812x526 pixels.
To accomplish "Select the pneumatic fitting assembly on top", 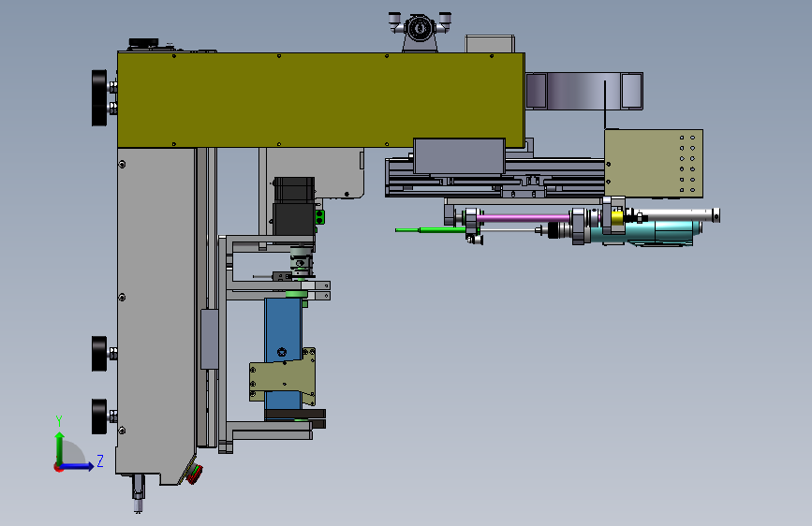I will [420, 30].
